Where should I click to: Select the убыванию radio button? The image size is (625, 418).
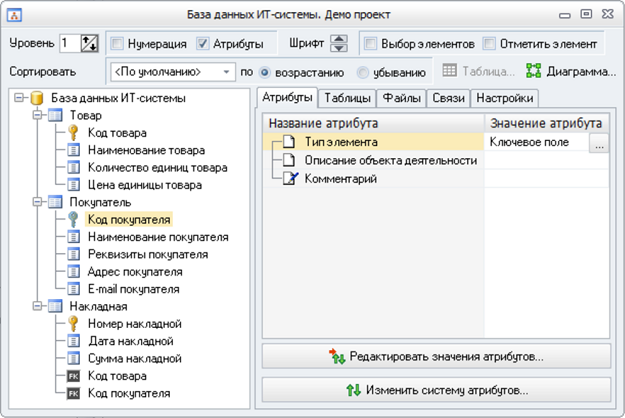click(363, 73)
